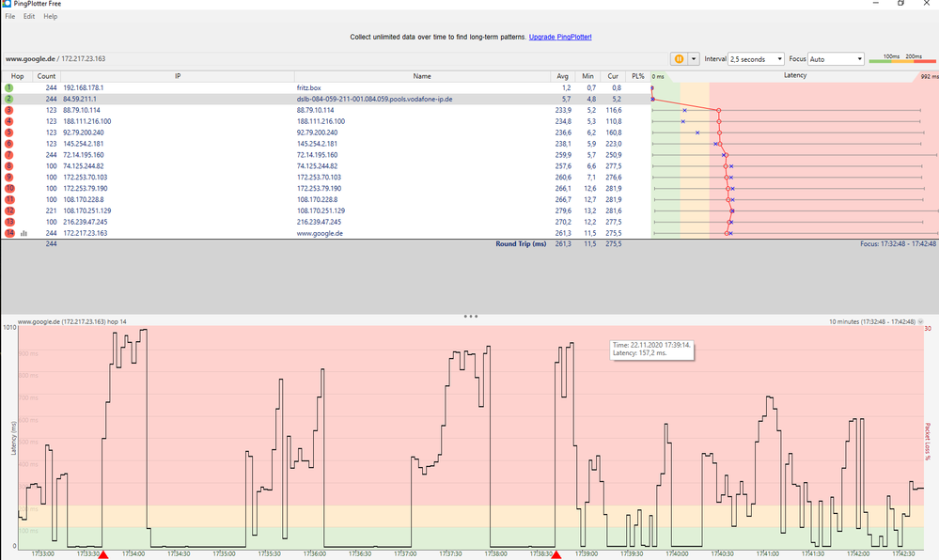Screen dimensions: 939x560
Task: Open the File menu
Action: [9, 16]
